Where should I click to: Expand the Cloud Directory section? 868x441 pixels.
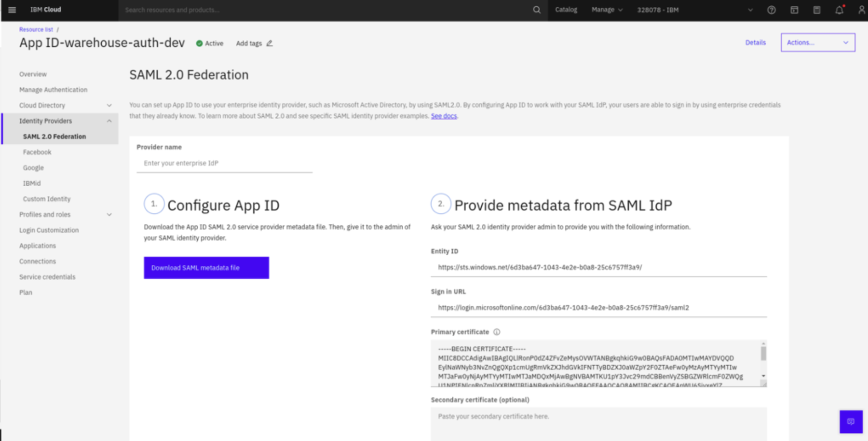(65, 105)
